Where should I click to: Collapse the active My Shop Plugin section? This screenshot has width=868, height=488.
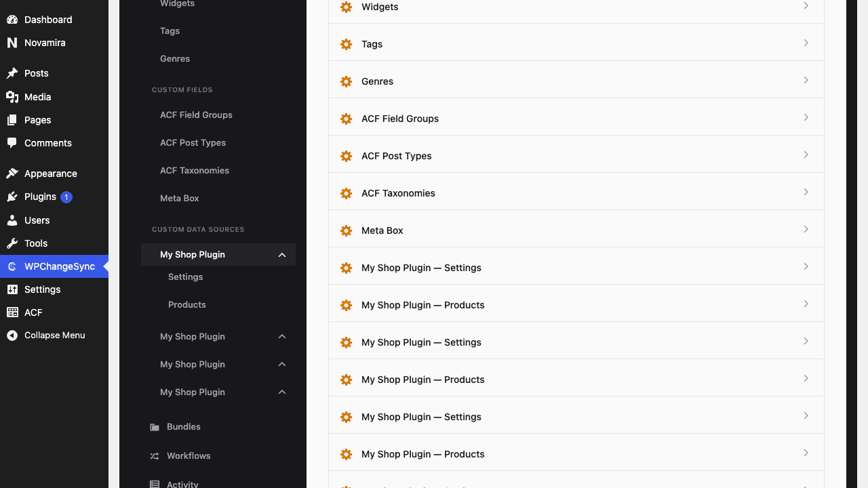tap(282, 255)
